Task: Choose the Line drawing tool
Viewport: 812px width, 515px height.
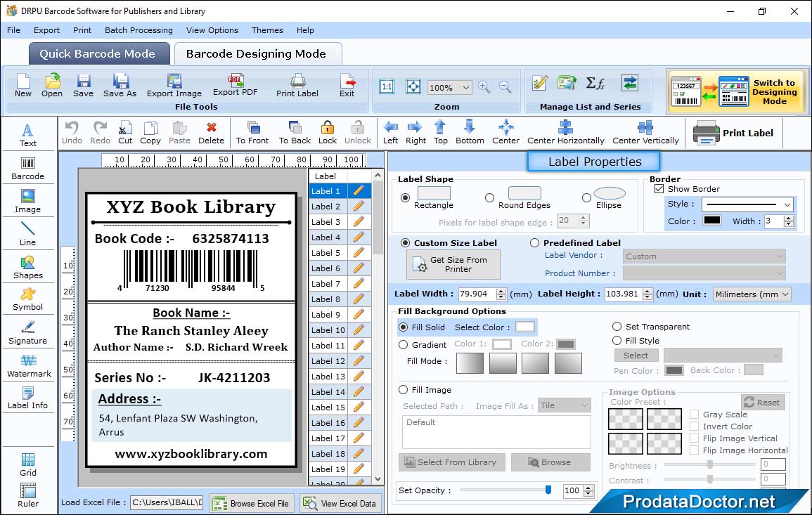Action: (28, 234)
